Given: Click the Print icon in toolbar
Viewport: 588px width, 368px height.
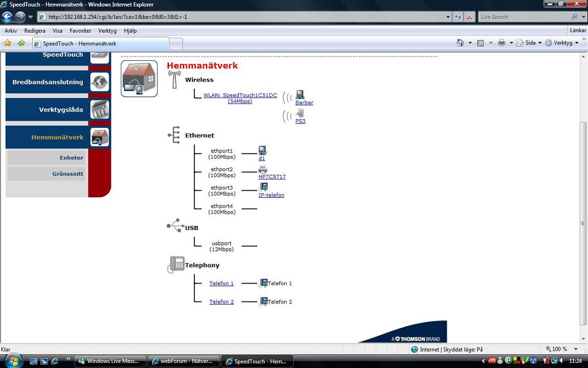Looking at the screenshot, I should point(501,43).
